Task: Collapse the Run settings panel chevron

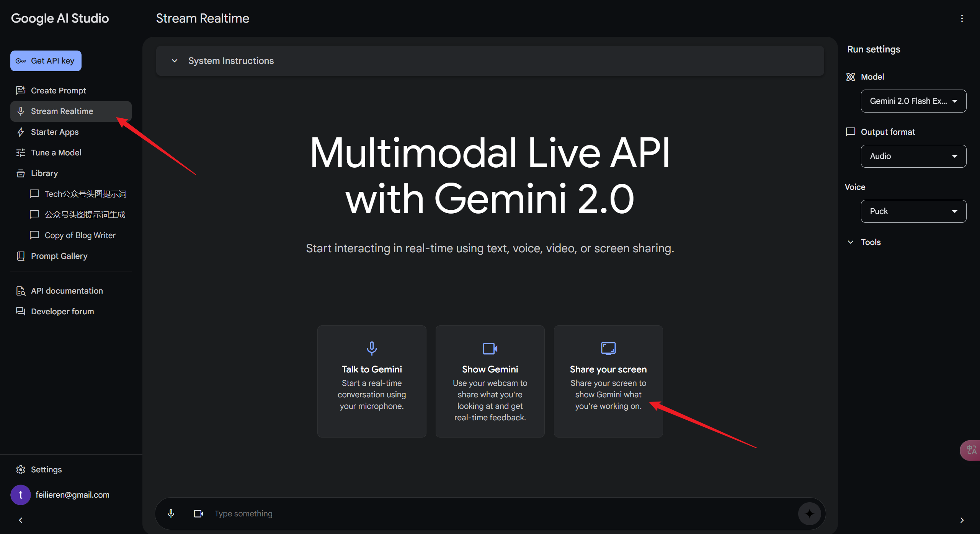Action: (962, 520)
